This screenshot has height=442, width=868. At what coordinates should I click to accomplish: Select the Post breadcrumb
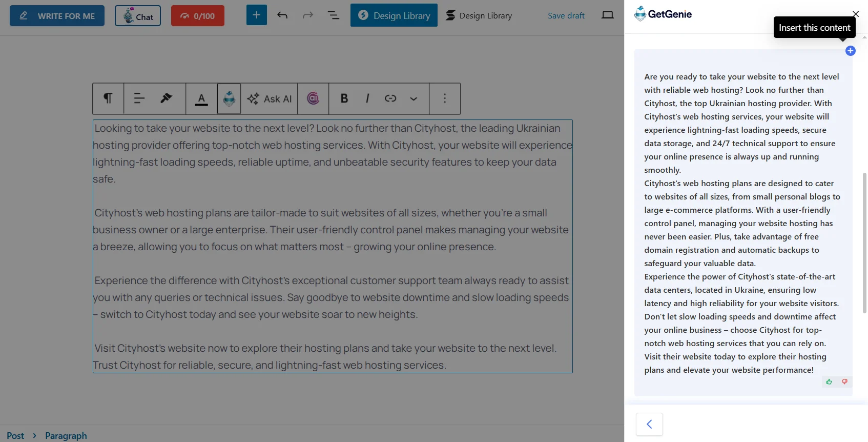click(x=15, y=435)
